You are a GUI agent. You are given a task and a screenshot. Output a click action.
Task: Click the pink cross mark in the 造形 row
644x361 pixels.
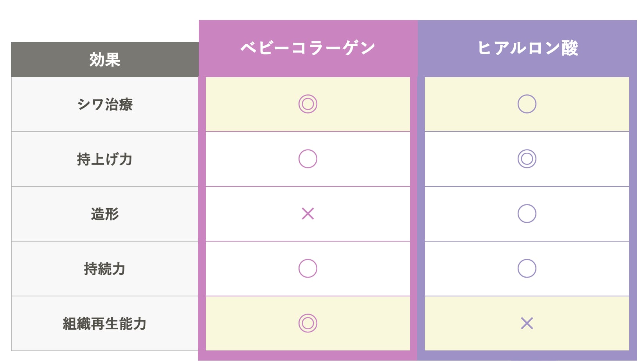(x=308, y=214)
